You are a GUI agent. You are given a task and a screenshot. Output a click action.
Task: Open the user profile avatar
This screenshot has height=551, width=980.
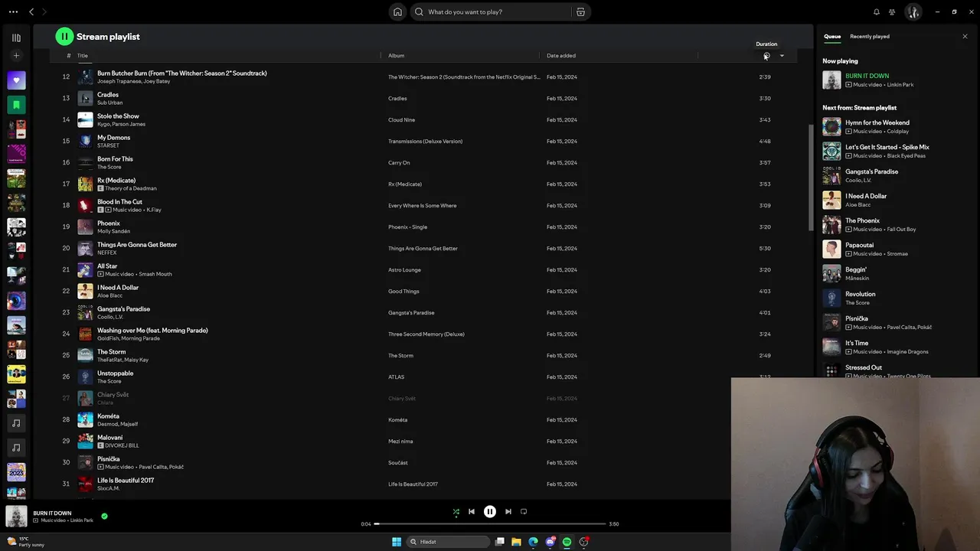tap(913, 11)
